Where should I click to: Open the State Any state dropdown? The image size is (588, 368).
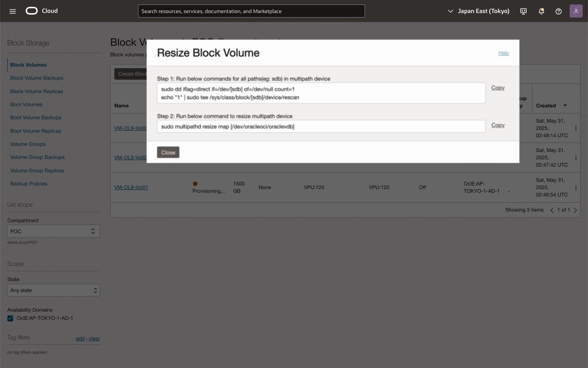53,290
